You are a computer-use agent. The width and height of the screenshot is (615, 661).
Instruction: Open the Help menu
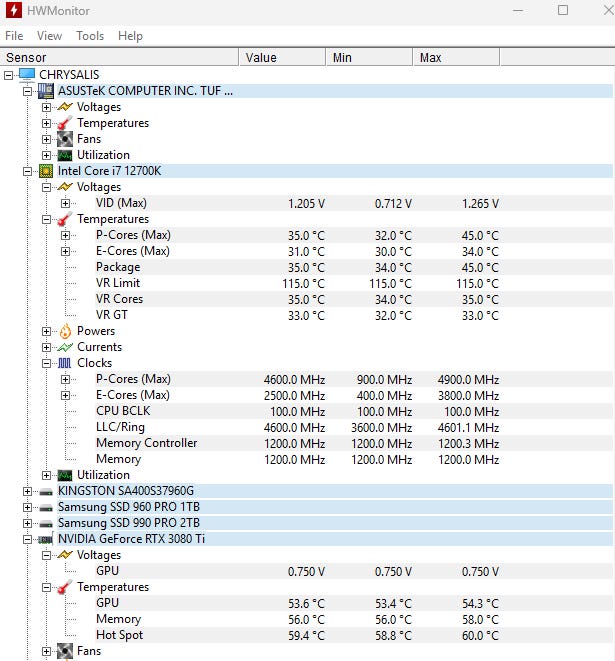click(x=130, y=36)
